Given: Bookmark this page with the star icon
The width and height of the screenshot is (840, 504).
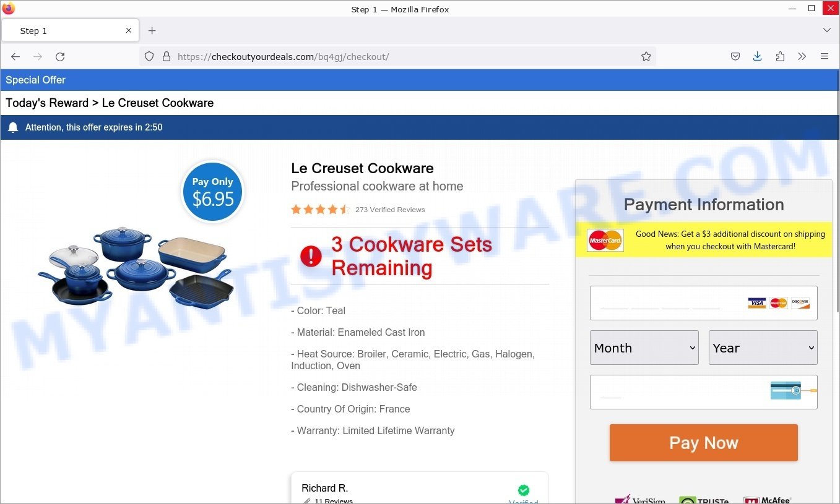Looking at the screenshot, I should (646, 57).
